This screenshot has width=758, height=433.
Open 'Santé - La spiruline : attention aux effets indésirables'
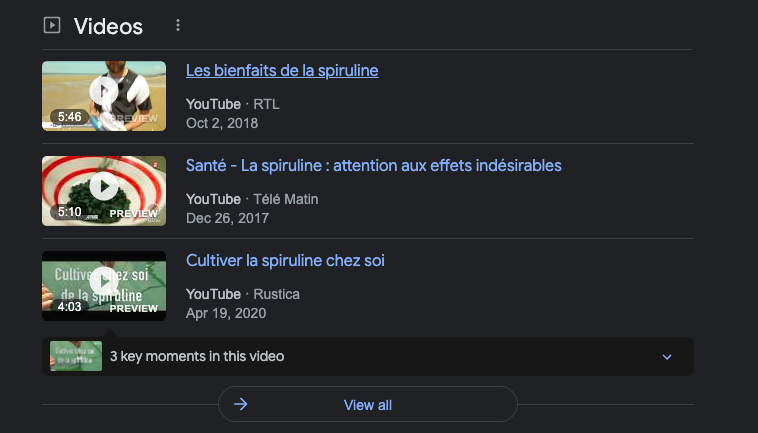pos(374,166)
